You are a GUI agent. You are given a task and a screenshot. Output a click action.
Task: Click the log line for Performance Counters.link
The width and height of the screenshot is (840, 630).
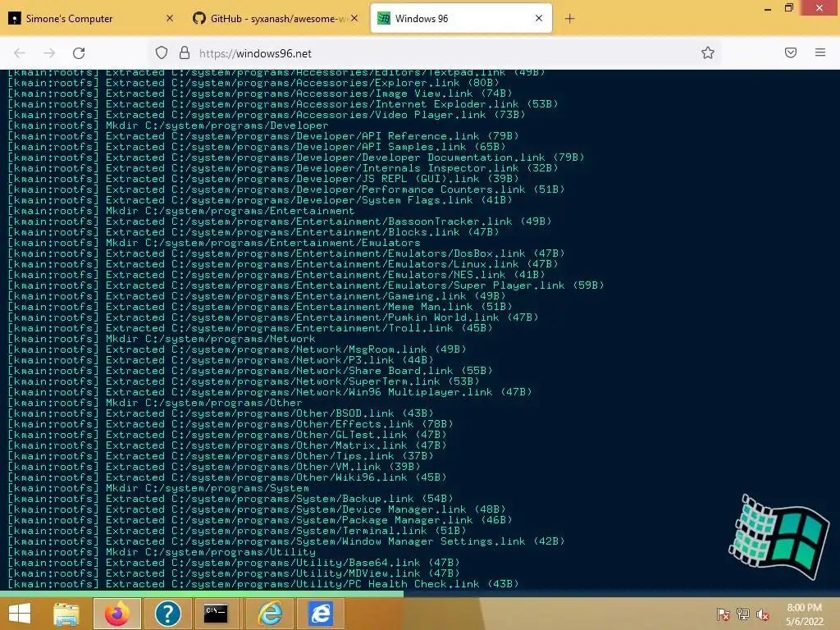point(286,189)
